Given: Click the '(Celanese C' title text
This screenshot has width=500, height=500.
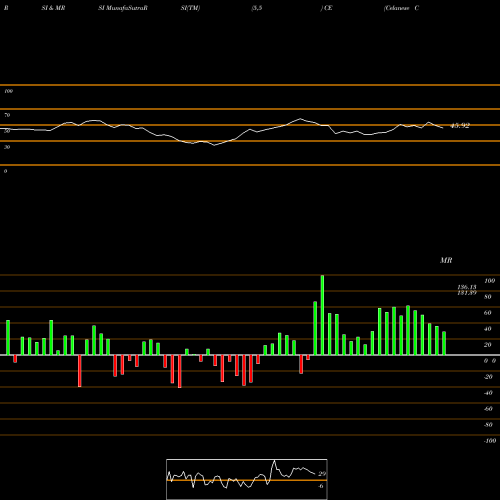Looking at the screenshot, I should pos(401,8).
